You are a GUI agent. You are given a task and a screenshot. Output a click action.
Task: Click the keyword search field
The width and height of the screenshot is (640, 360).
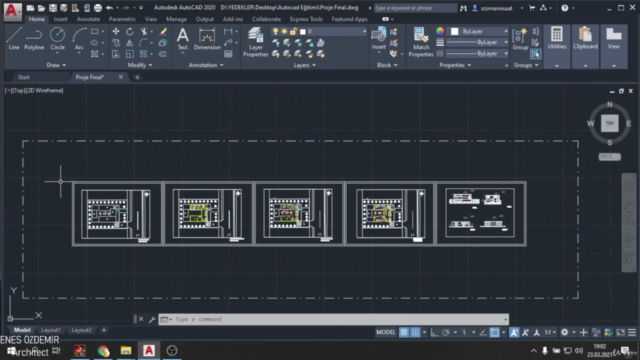(x=415, y=8)
